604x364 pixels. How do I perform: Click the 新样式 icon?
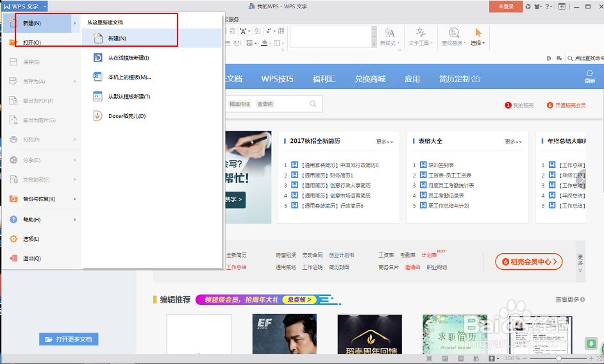[390, 33]
